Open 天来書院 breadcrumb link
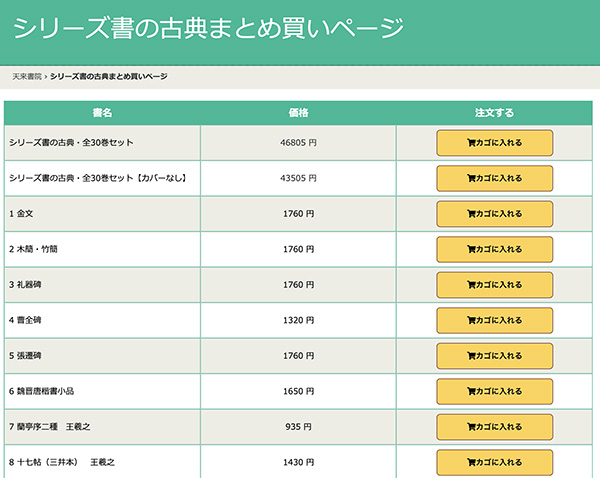This screenshot has height=478, width=600. tap(27, 77)
